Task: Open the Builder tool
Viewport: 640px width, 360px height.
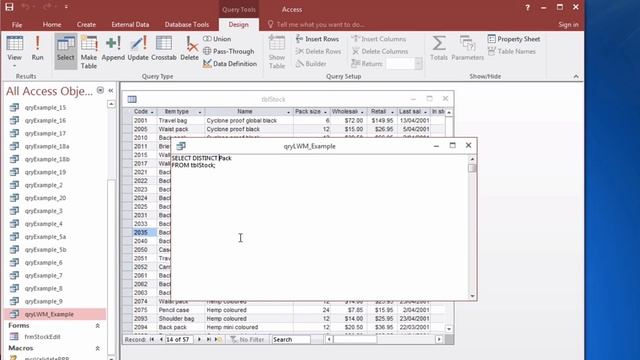Action: point(311,64)
